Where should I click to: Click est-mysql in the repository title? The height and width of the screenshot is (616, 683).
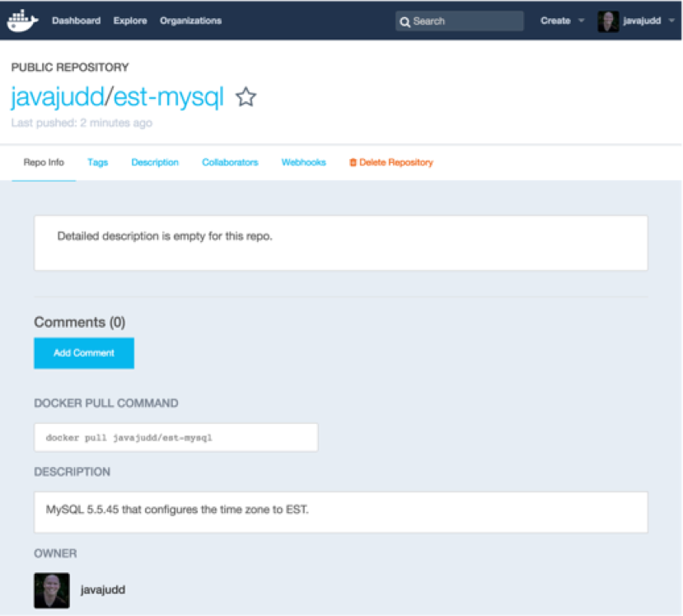[x=169, y=96]
